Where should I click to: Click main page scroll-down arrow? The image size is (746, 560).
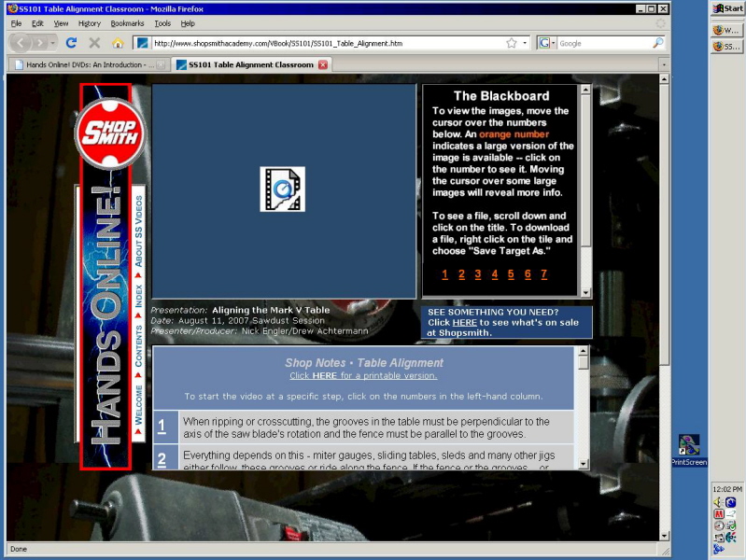[664, 536]
